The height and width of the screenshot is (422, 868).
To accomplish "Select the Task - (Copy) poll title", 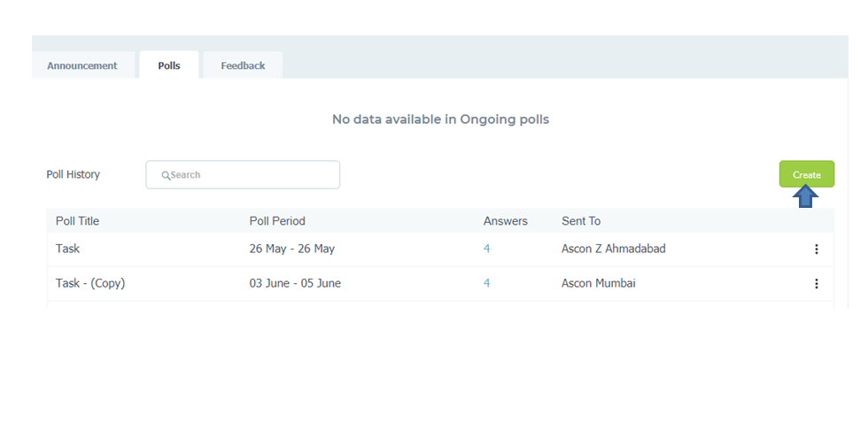I will coord(90,283).
